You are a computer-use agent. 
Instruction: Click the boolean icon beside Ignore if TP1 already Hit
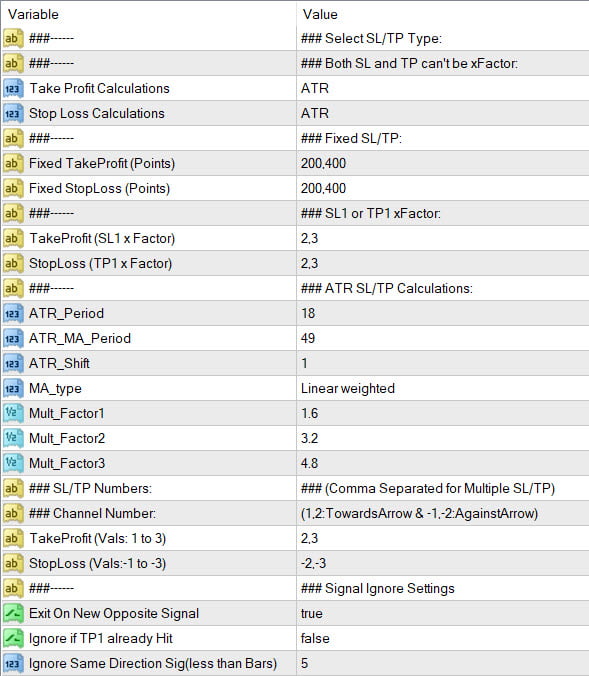coord(13,638)
